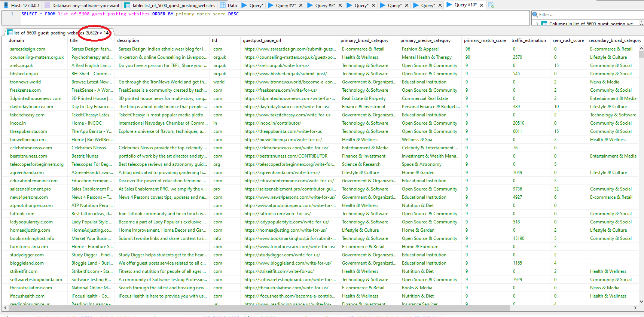Expand the Columns in list_of_5600 tree node
Viewport: 644px width, 317px height.
click(537, 24)
